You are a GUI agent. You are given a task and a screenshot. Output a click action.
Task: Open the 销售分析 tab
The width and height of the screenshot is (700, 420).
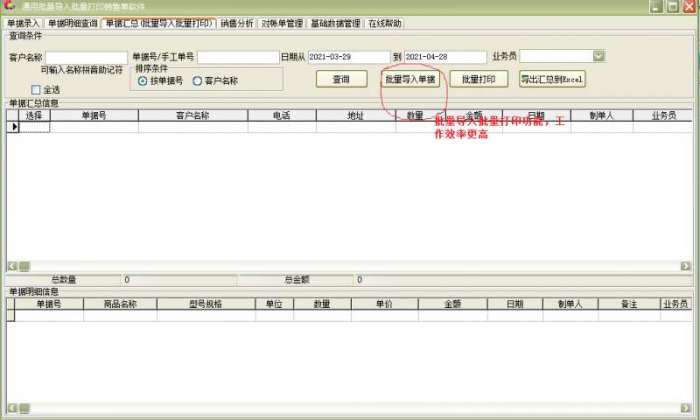[237, 23]
